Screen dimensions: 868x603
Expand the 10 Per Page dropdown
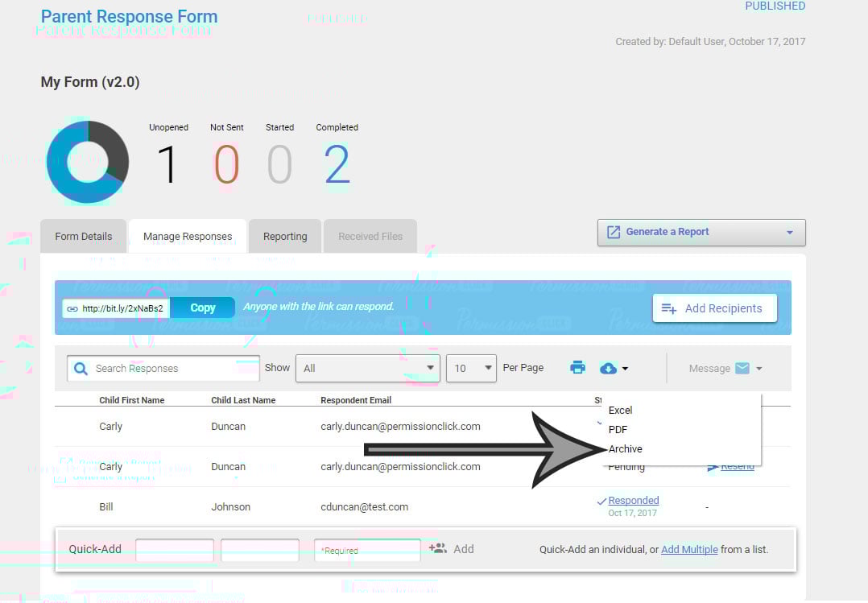point(471,368)
